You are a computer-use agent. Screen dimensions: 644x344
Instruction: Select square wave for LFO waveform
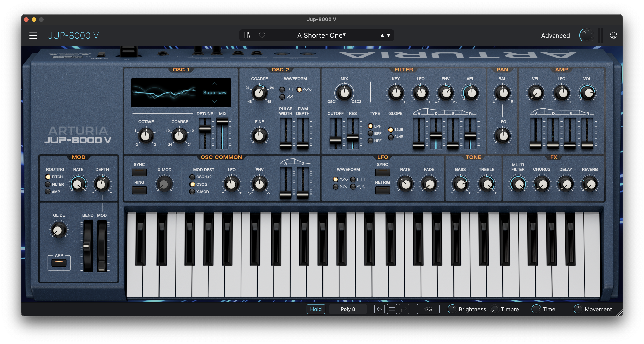click(x=353, y=179)
